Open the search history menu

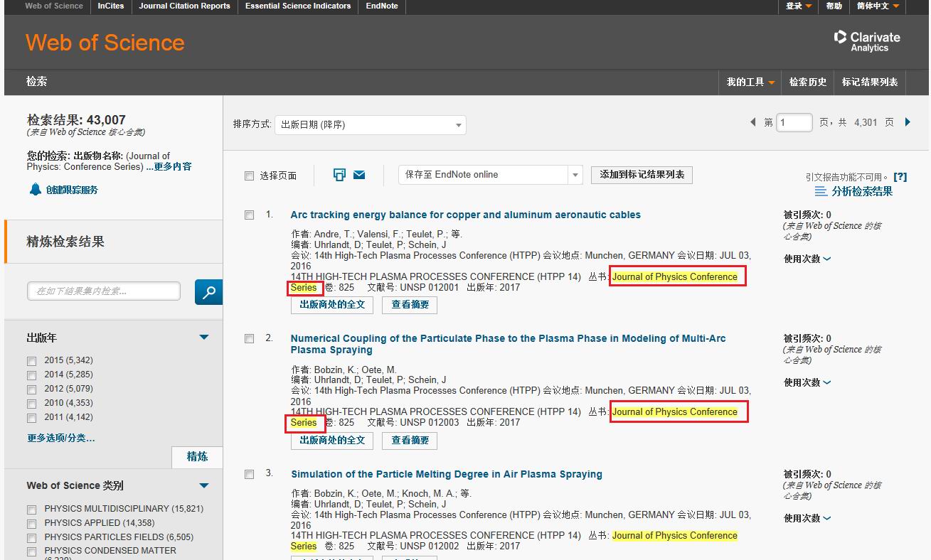[808, 82]
